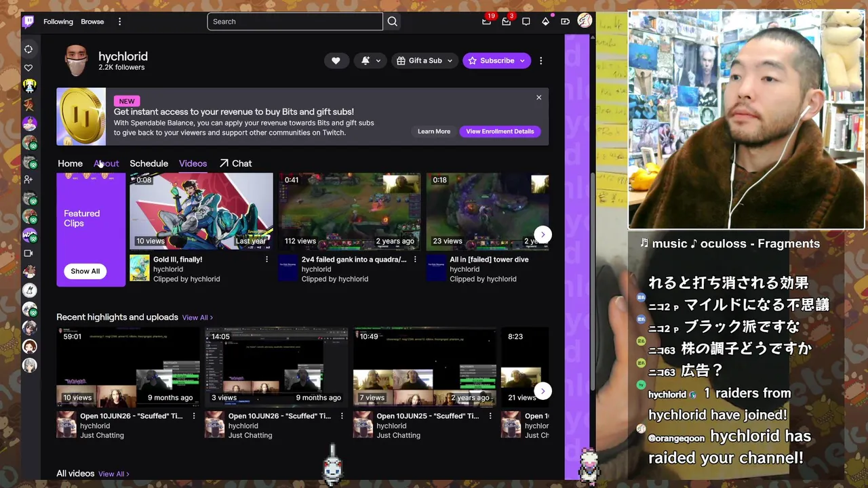Image resolution: width=868 pixels, height=488 pixels.
Task: Click the Search input field
Action: [x=295, y=22]
